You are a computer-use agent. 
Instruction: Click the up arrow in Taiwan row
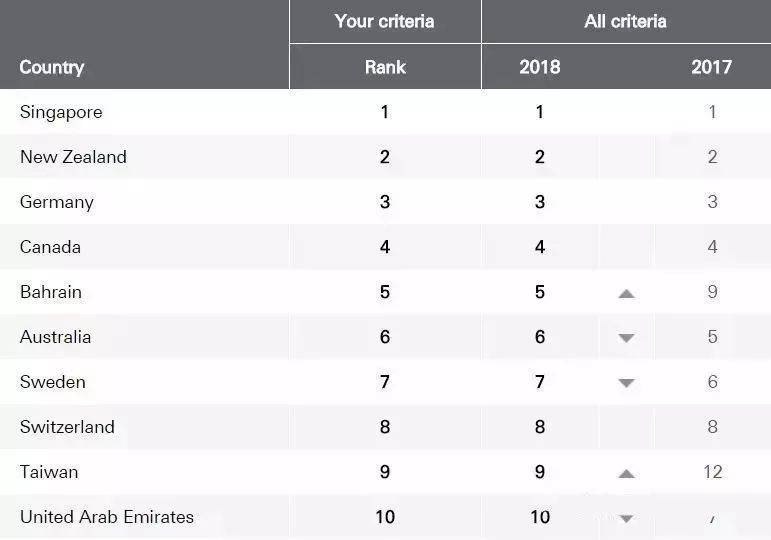click(x=626, y=473)
